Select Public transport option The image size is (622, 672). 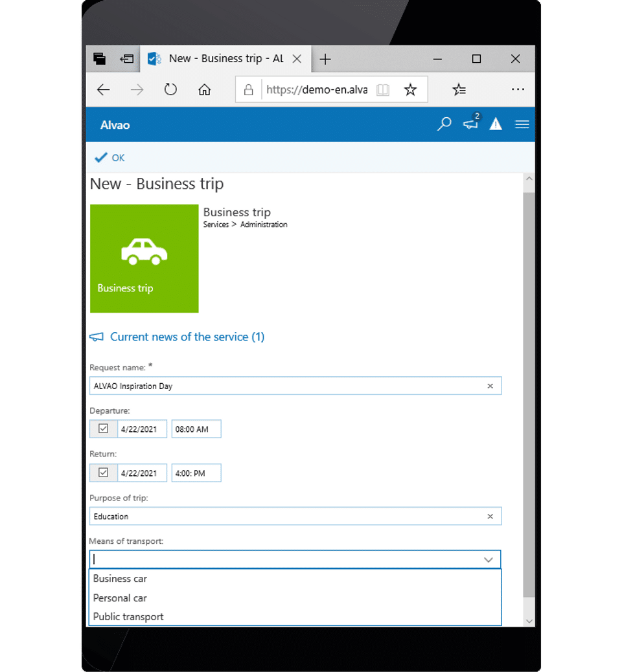click(x=295, y=617)
